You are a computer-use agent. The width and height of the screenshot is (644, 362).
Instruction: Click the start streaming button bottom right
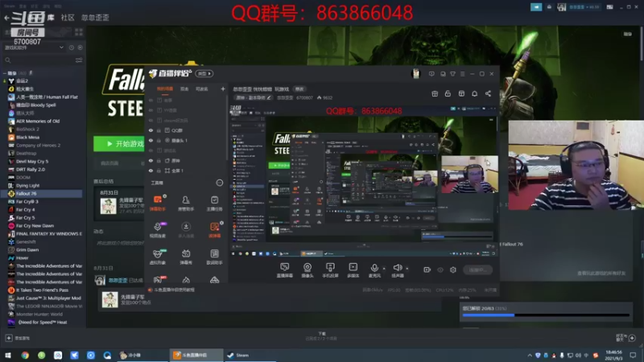click(477, 269)
